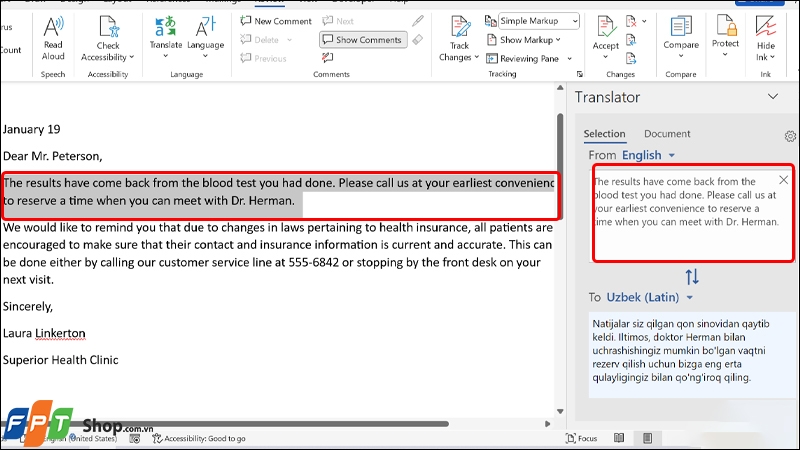Open Translator settings gear
The height and width of the screenshot is (450, 800).
(x=790, y=136)
